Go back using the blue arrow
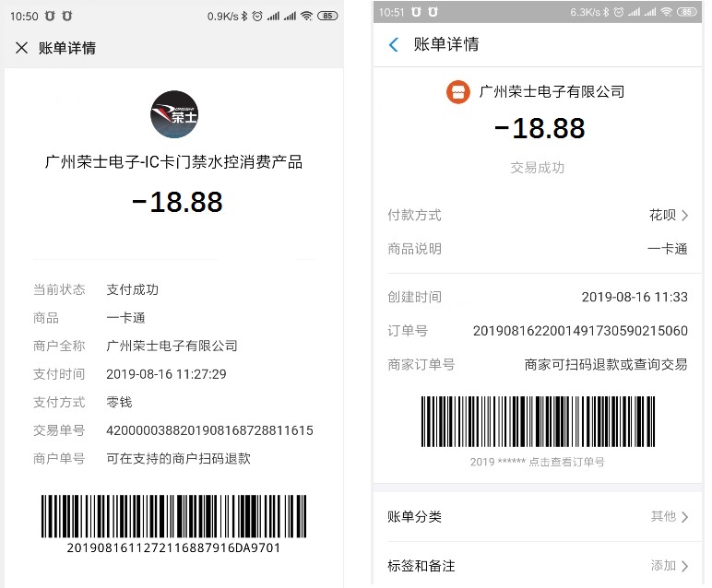Screen dimensions: 712x588 [x=393, y=44]
